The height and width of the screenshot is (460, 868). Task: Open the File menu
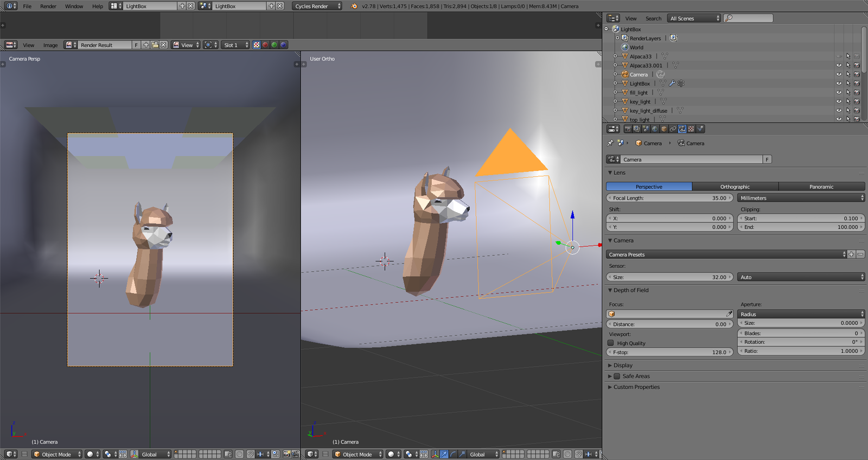[27, 6]
